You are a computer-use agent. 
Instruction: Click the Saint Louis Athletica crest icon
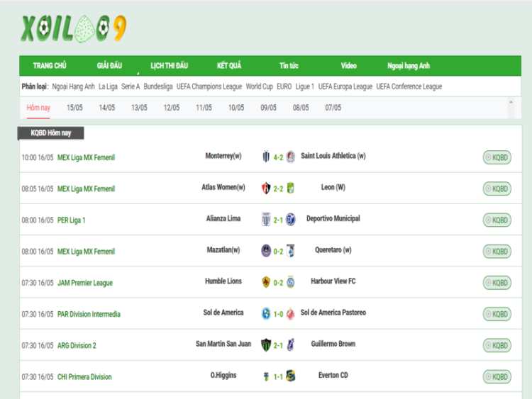[x=290, y=157]
